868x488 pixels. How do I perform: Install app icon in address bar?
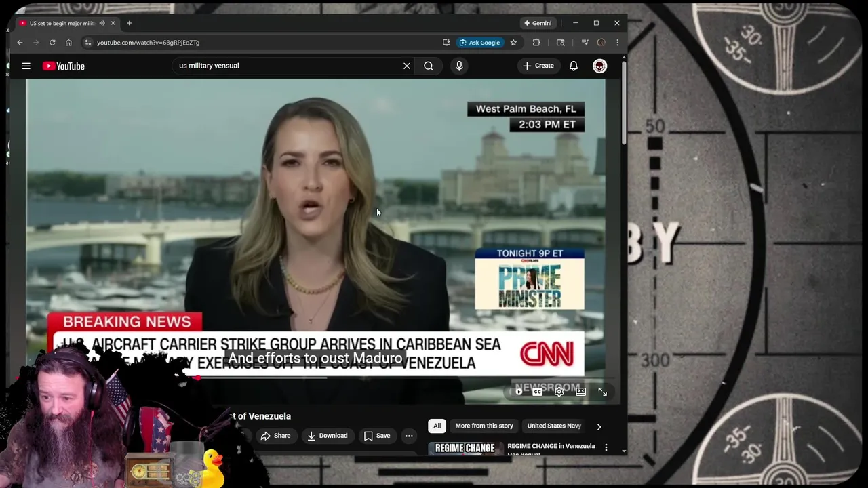(x=446, y=42)
